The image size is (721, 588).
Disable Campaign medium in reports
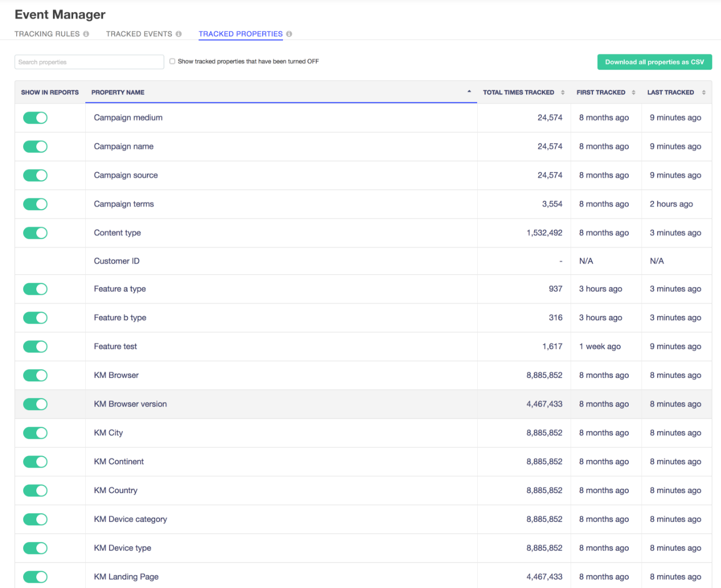[x=35, y=117]
